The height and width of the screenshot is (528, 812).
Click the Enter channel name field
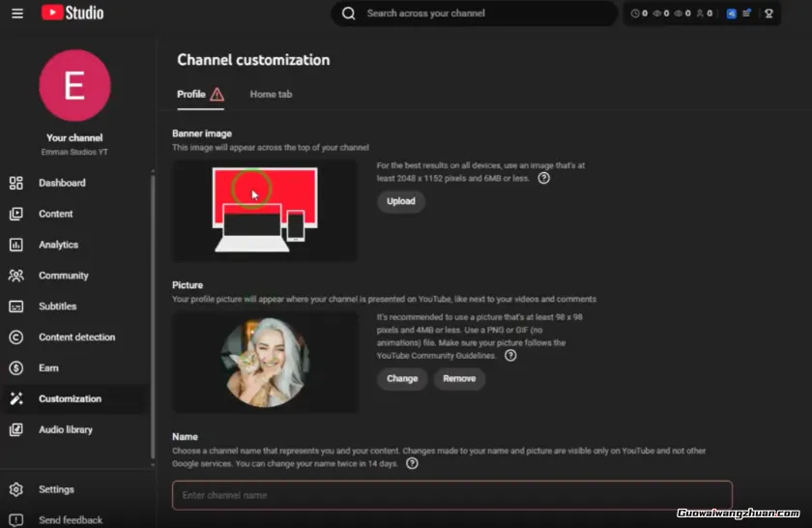click(451, 495)
